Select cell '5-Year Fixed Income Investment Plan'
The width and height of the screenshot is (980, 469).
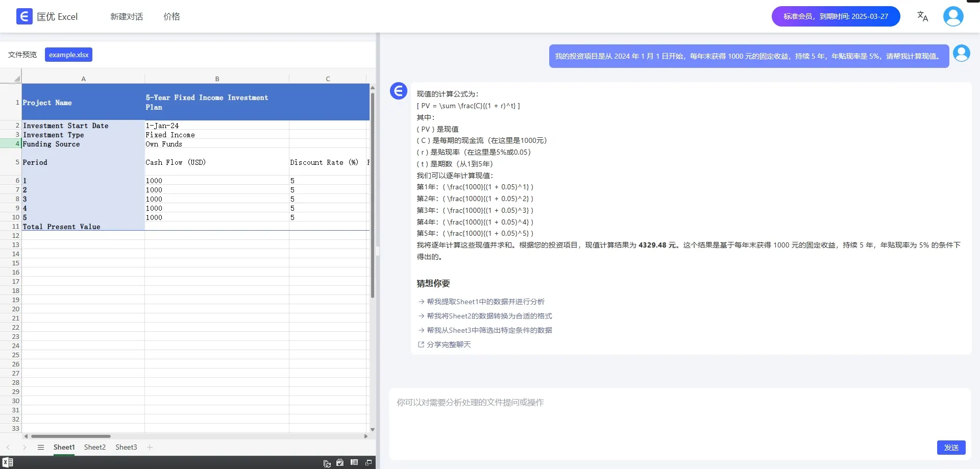tap(217, 102)
